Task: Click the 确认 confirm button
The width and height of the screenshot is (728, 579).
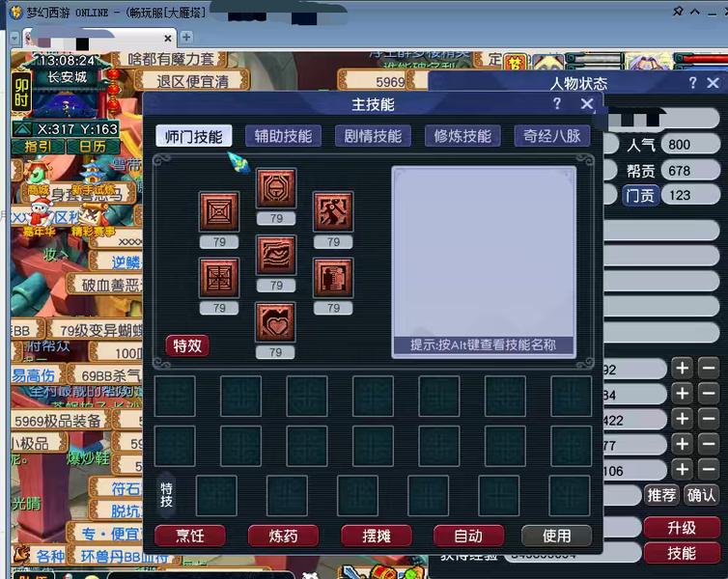Action: point(702,495)
